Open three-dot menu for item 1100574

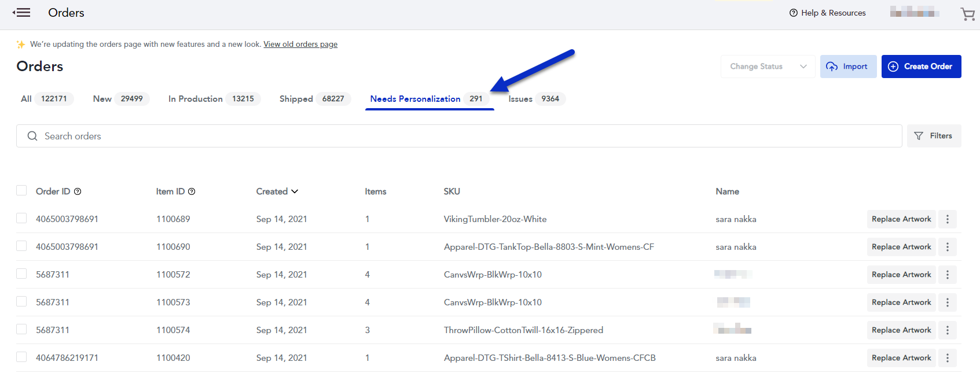[947, 330]
